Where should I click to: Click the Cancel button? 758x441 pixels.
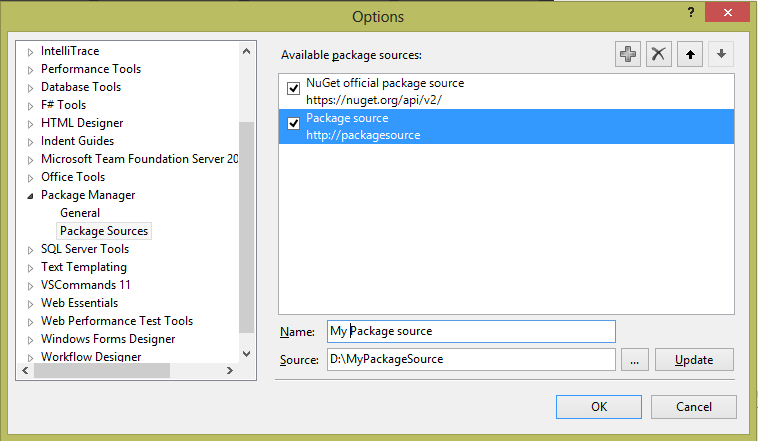(x=693, y=407)
